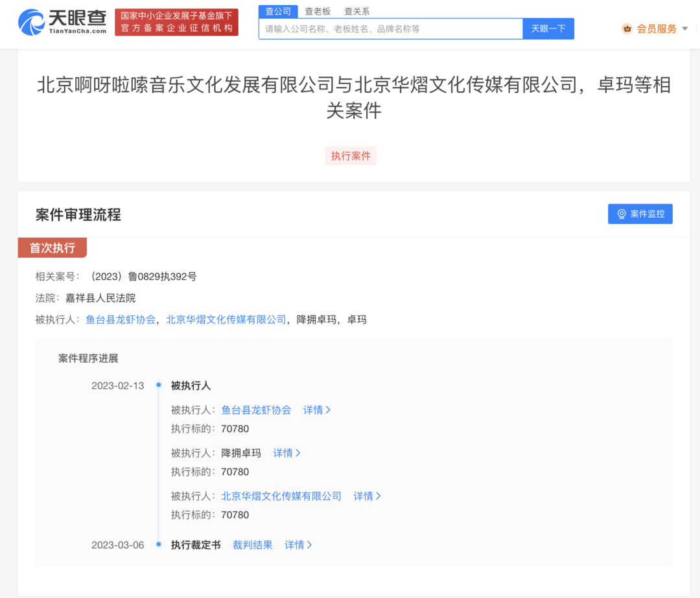Click the monitor icon in 案件监控 button
The image size is (700, 598).
[622, 214]
